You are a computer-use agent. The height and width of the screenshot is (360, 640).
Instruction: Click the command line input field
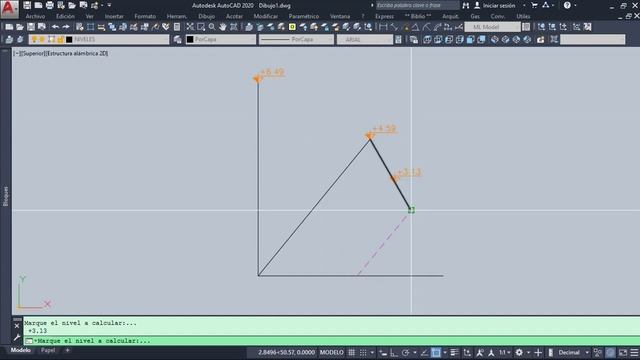[331, 341]
